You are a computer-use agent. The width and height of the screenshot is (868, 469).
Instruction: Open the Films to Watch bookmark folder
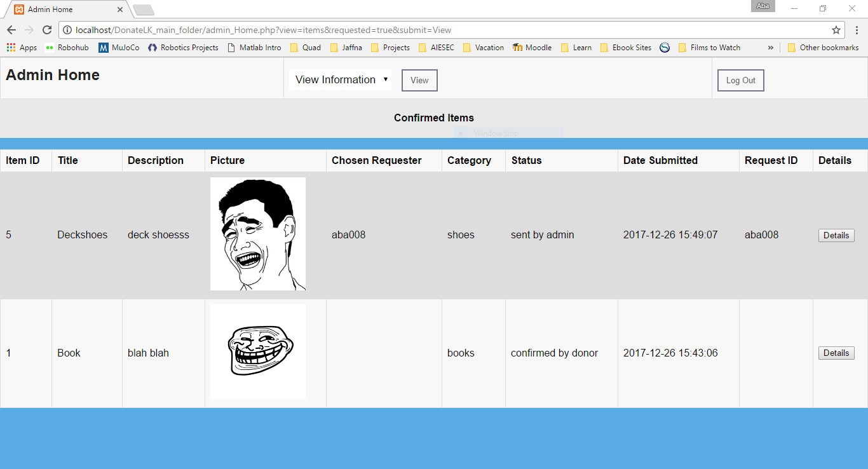[x=709, y=48]
